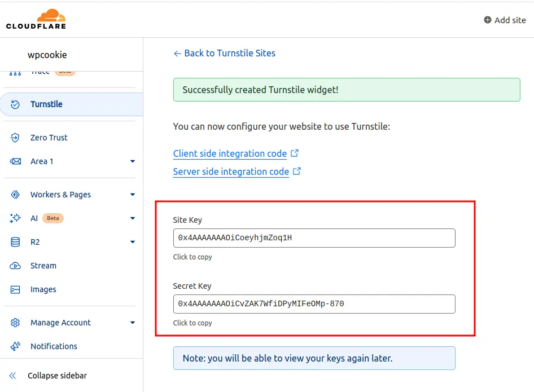Click Collapse sidebar label
This screenshot has height=392, width=534.
click(57, 376)
